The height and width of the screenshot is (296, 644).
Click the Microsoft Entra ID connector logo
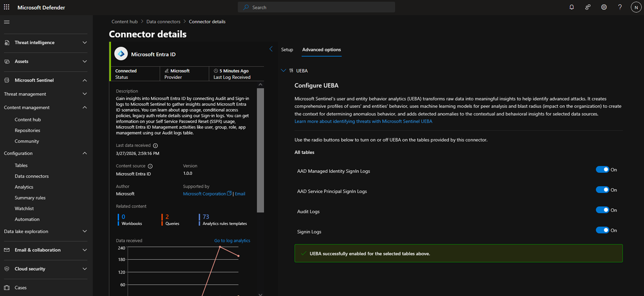coord(121,54)
